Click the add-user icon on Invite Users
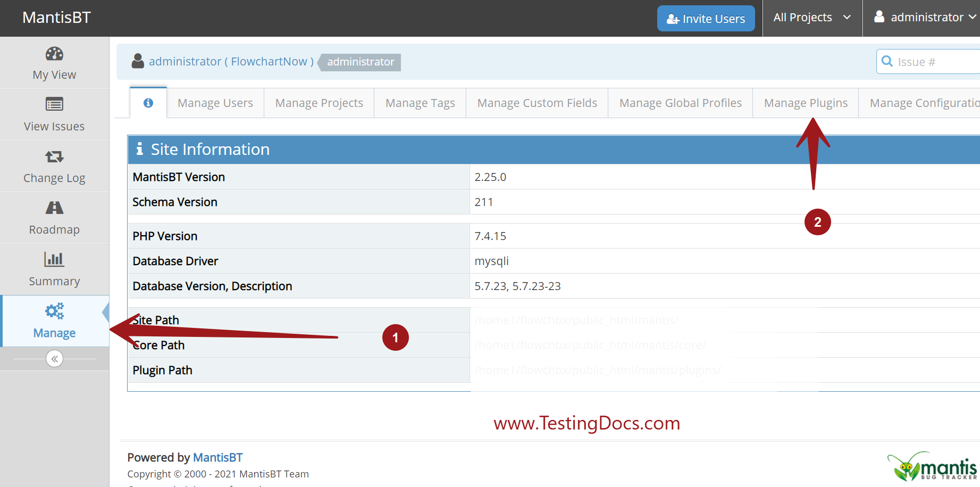 coord(673,19)
